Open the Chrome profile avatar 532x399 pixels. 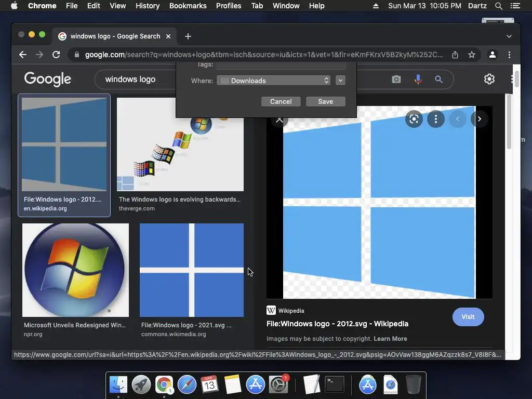(x=493, y=55)
